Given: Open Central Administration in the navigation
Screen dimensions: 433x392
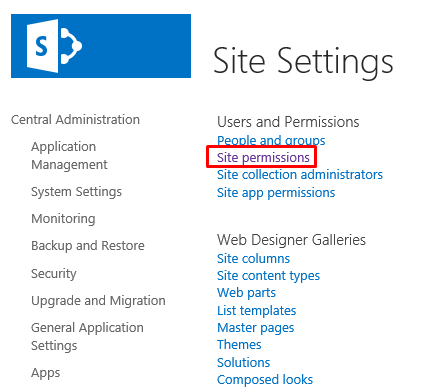Looking at the screenshot, I should pyautogui.click(x=75, y=120).
